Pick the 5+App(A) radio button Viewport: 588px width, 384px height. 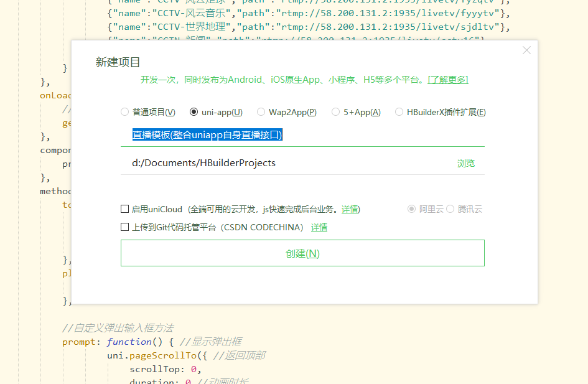(x=336, y=112)
